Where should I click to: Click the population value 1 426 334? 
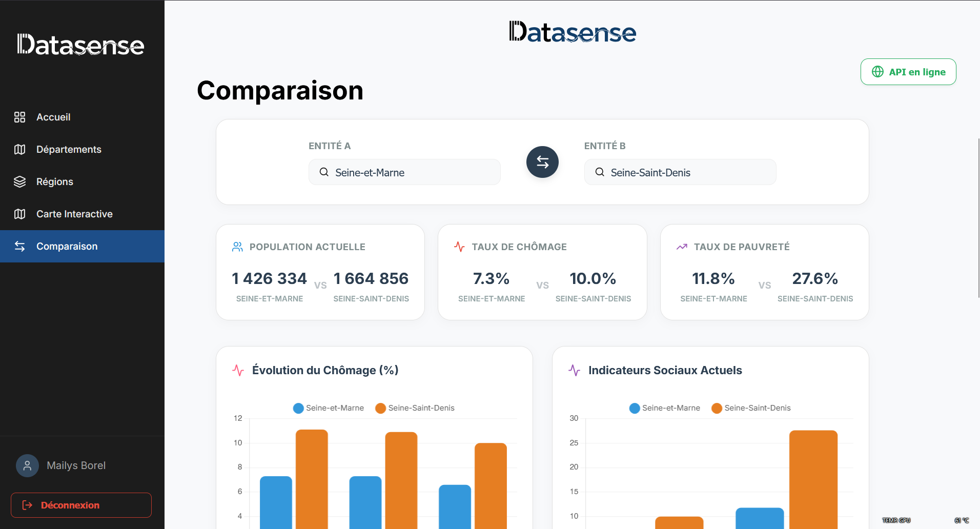pyautogui.click(x=269, y=278)
